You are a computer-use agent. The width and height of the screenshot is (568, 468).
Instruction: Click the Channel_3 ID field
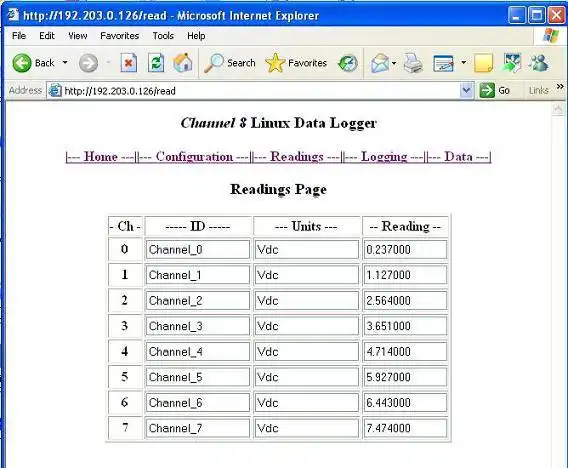[x=197, y=326]
